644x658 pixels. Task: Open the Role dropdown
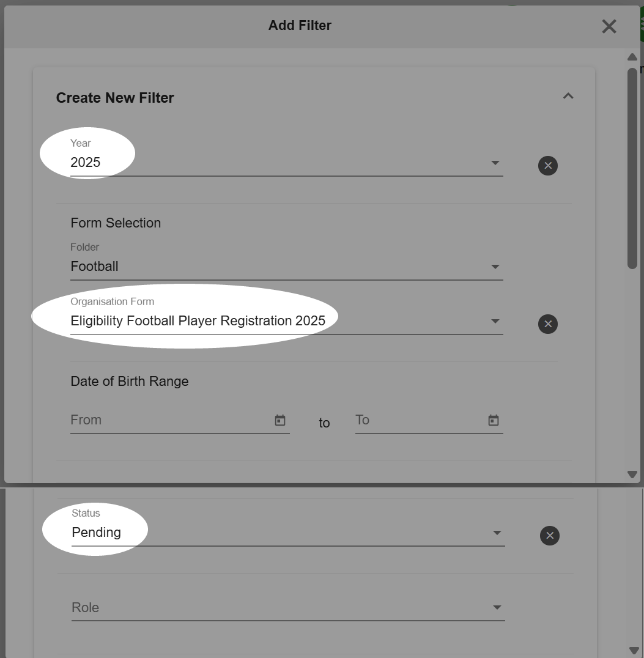[288, 607]
